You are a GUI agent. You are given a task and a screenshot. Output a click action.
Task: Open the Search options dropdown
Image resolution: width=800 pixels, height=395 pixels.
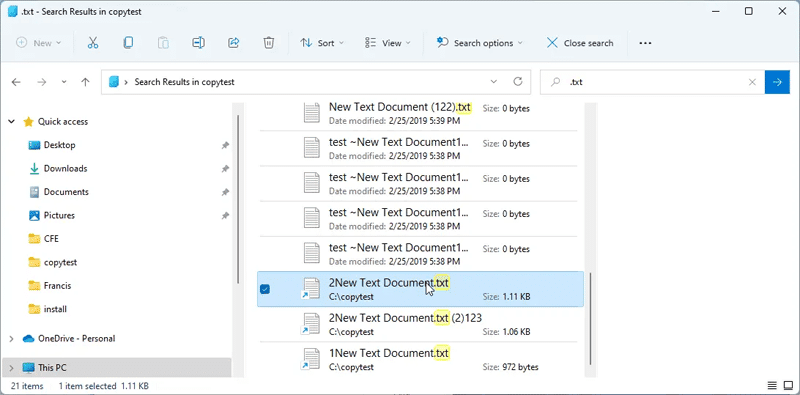point(480,43)
